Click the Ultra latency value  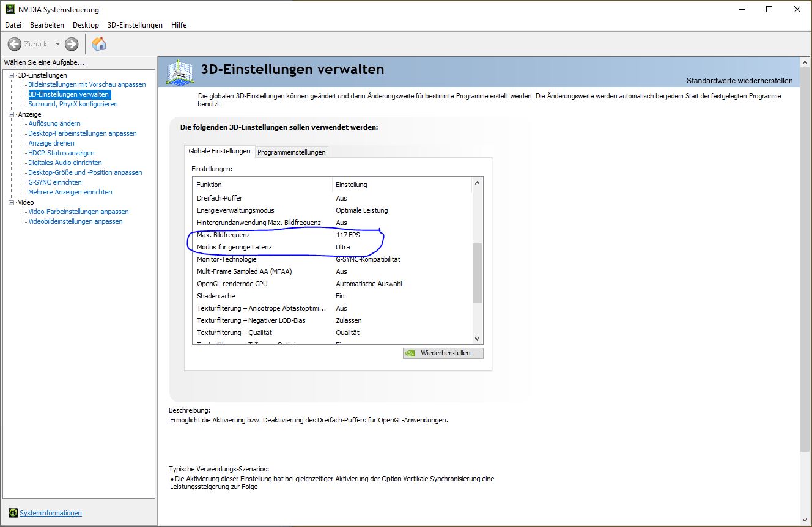343,247
